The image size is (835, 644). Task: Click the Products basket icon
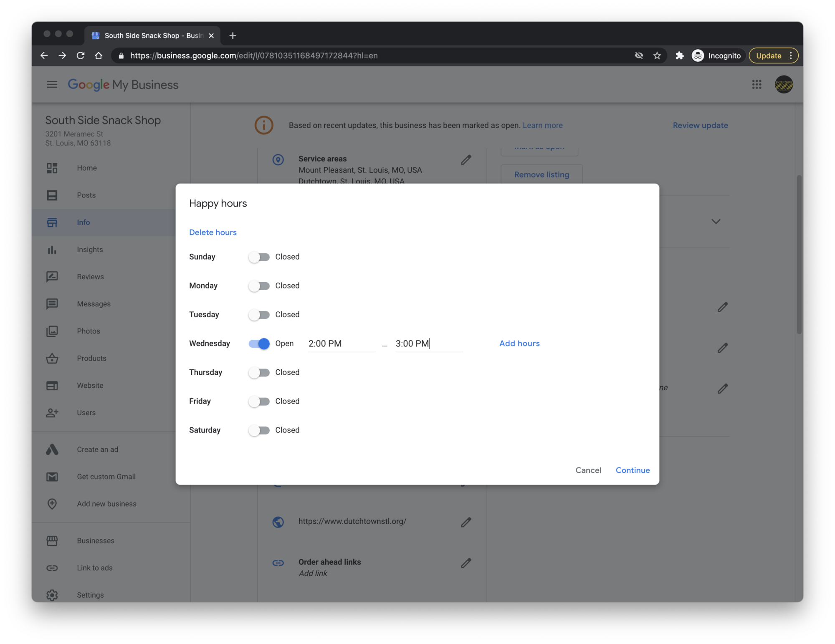point(52,359)
